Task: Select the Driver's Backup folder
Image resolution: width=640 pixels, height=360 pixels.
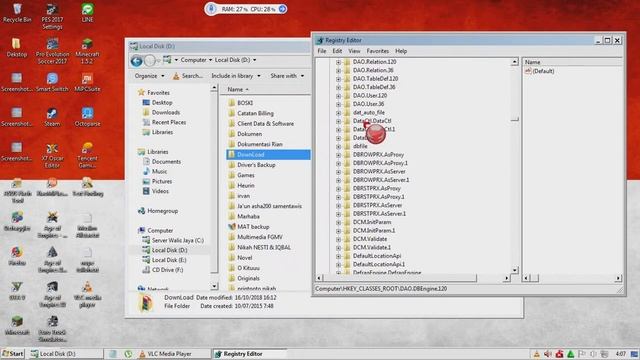Action: pyautogui.click(x=252, y=165)
